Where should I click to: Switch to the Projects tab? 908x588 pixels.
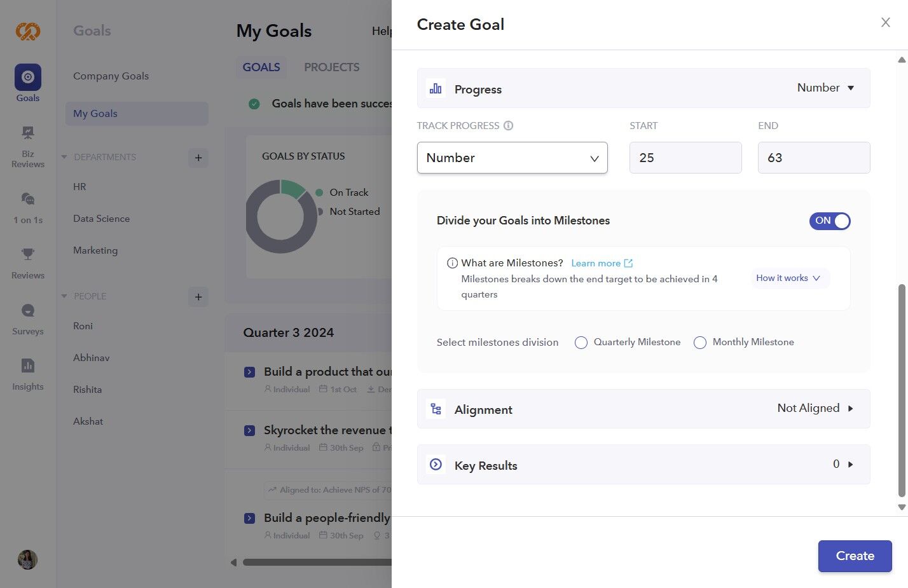tap(331, 67)
